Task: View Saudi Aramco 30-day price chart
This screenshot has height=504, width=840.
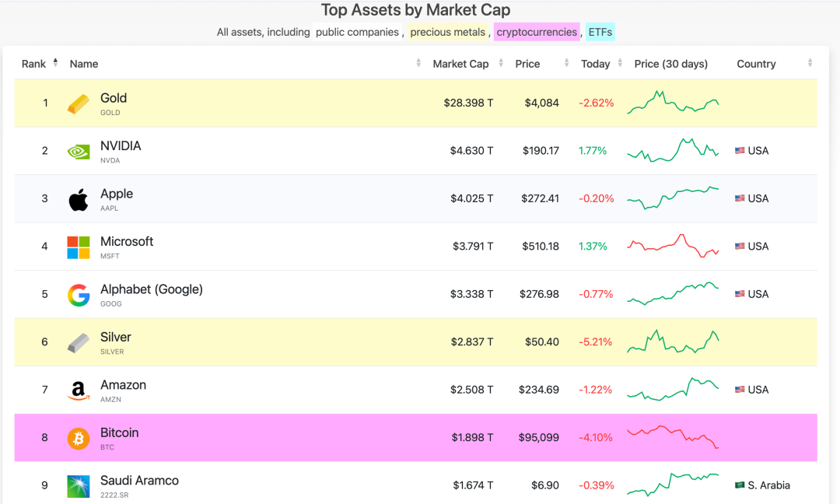Action: pyautogui.click(x=673, y=485)
